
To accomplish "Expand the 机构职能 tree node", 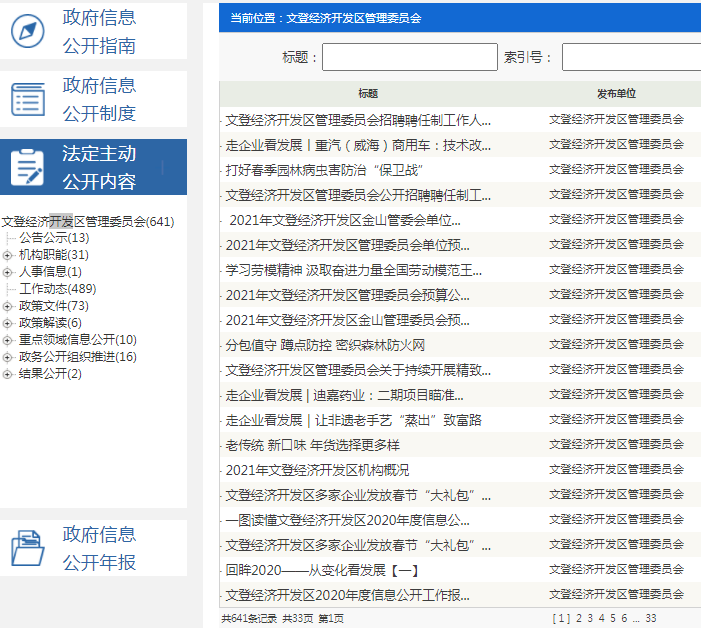I will click(8, 255).
